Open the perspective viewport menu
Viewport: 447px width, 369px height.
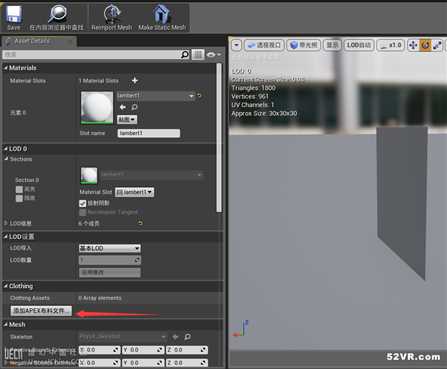264,45
